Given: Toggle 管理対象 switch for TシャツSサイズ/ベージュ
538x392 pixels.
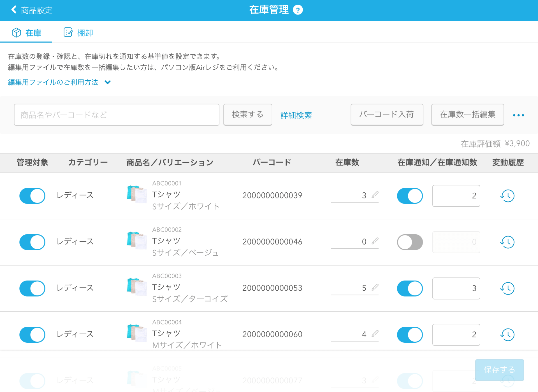Looking at the screenshot, I should (x=32, y=241).
